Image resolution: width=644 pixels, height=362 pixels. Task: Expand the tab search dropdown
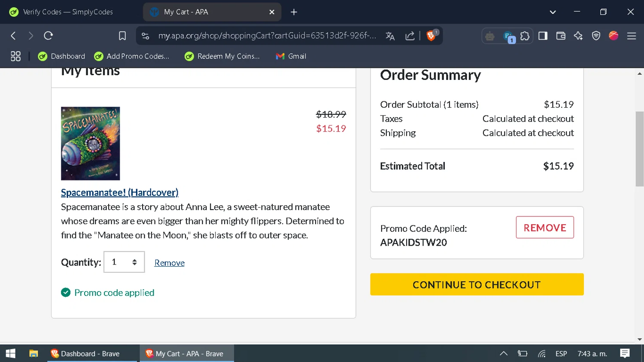553,12
